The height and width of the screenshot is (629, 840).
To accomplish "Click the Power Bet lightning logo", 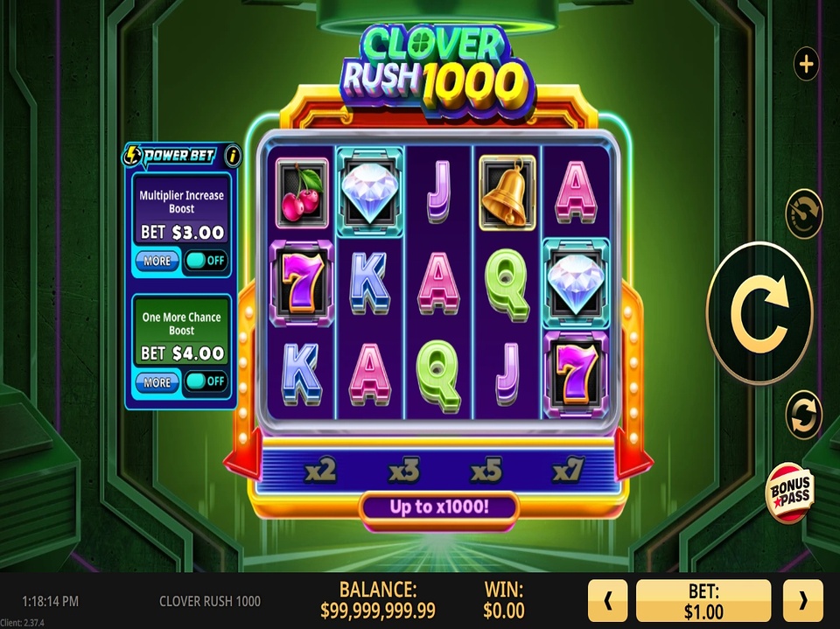I will [x=130, y=156].
